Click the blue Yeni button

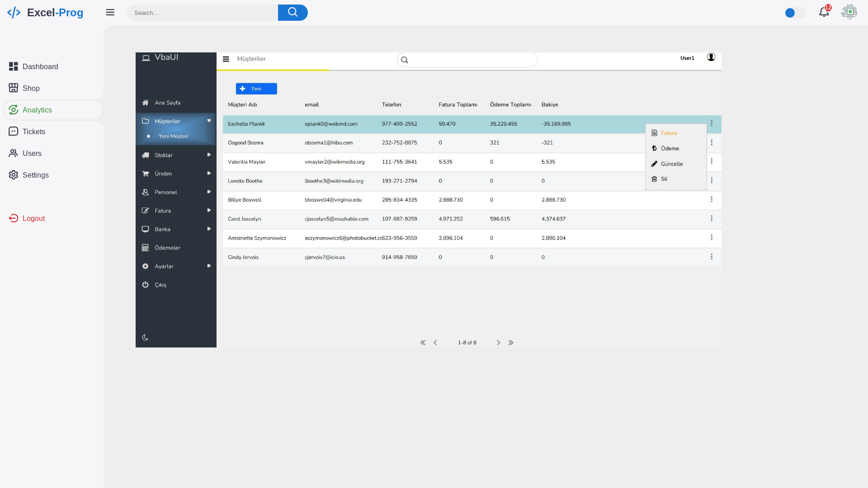[256, 89]
